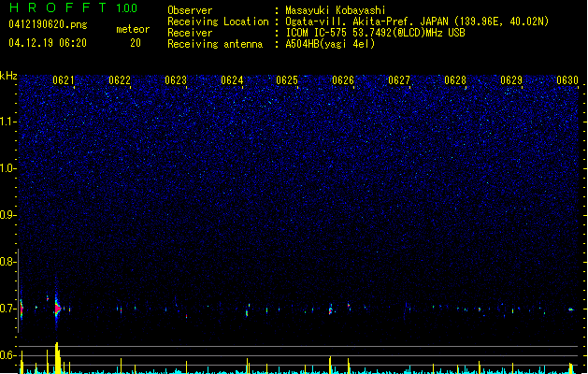This screenshot has height=374, width=588.
Task: Click the Receiving antenna field label
Action: 215,44
